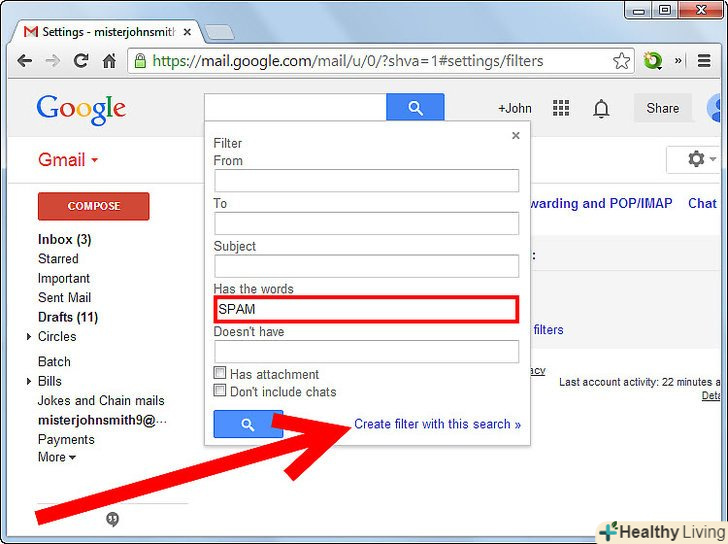Toggle the Don't include chats checkbox

coord(220,390)
